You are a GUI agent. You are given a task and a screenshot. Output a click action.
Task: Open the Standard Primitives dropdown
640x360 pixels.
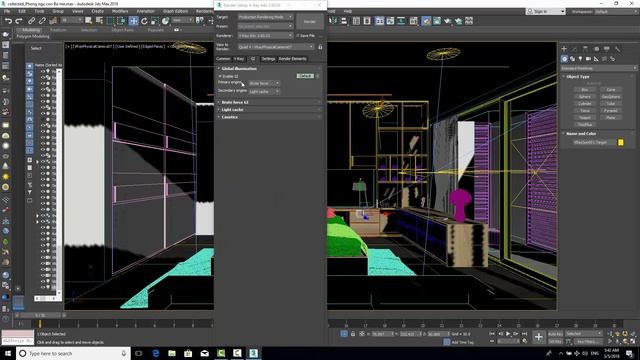[599, 68]
